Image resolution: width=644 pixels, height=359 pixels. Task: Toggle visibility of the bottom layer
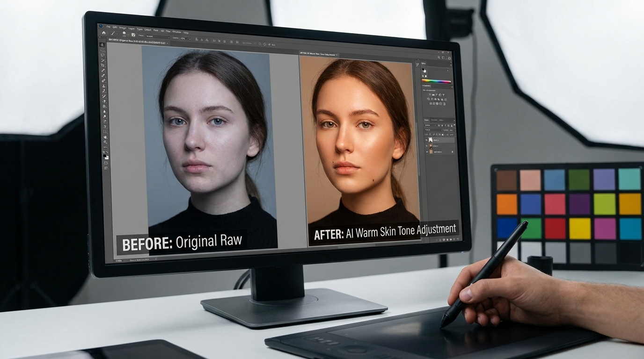[426, 152]
